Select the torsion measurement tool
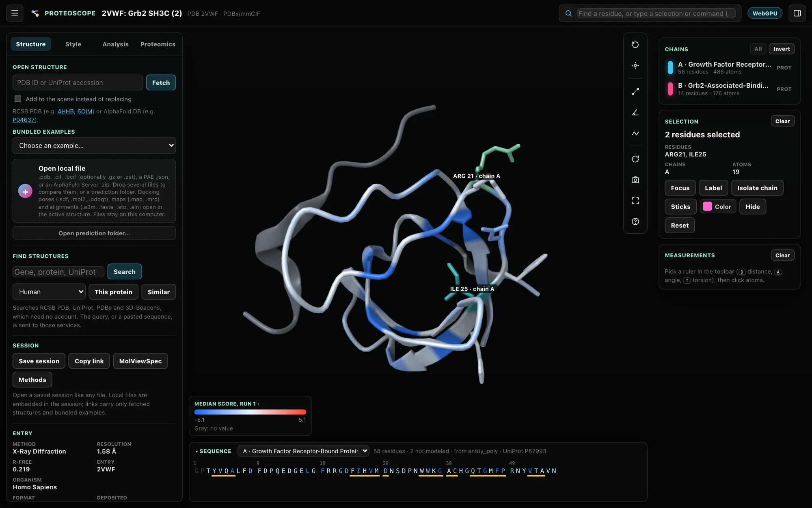Viewport: 812px width, 508px height. coord(635,133)
